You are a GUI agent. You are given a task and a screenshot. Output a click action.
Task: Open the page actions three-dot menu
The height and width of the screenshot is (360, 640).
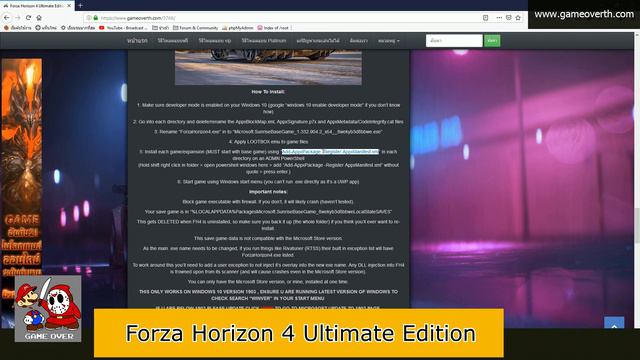[499, 18]
